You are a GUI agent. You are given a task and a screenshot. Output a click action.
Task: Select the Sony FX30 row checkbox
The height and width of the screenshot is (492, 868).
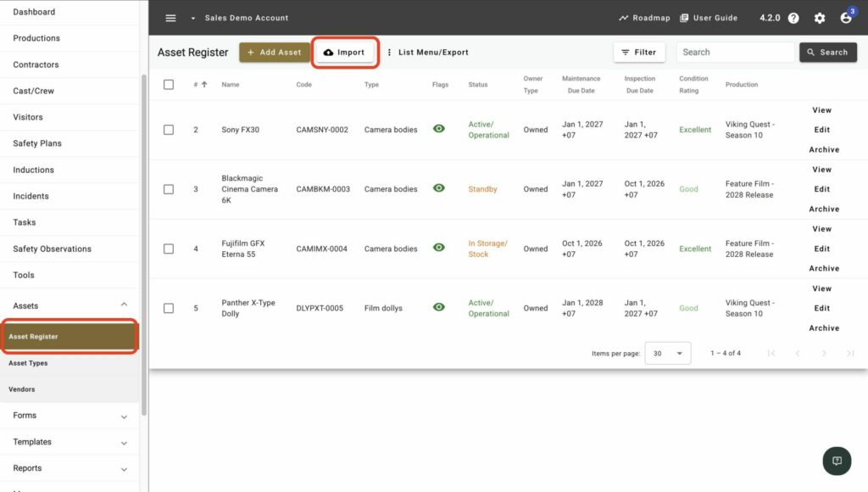[x=169, y=130]
